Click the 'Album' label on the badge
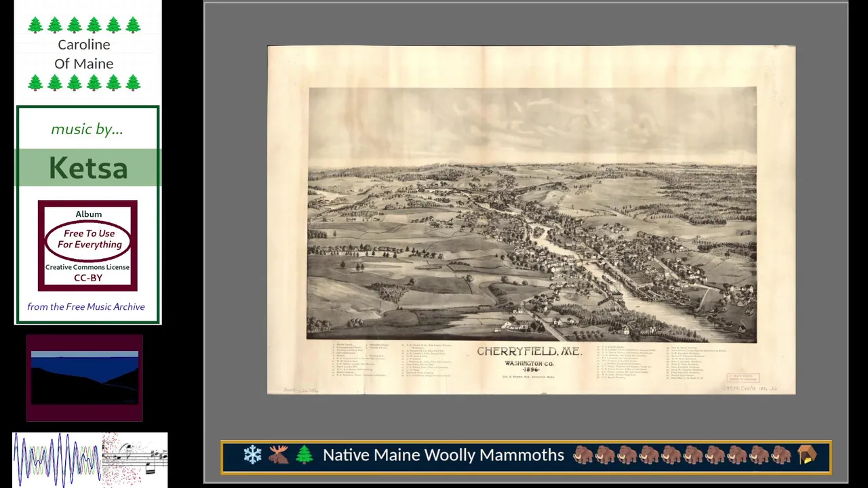 coord(89,214)
